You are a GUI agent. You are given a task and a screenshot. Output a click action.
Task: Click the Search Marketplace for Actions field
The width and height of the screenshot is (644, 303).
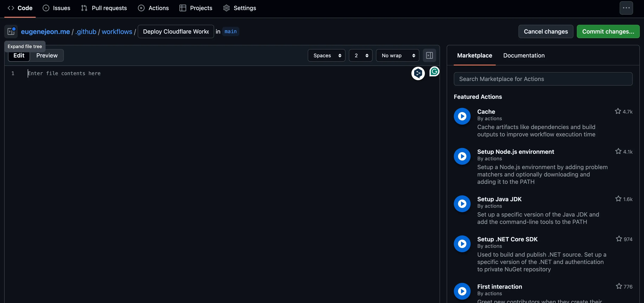(x=543, y=79)
